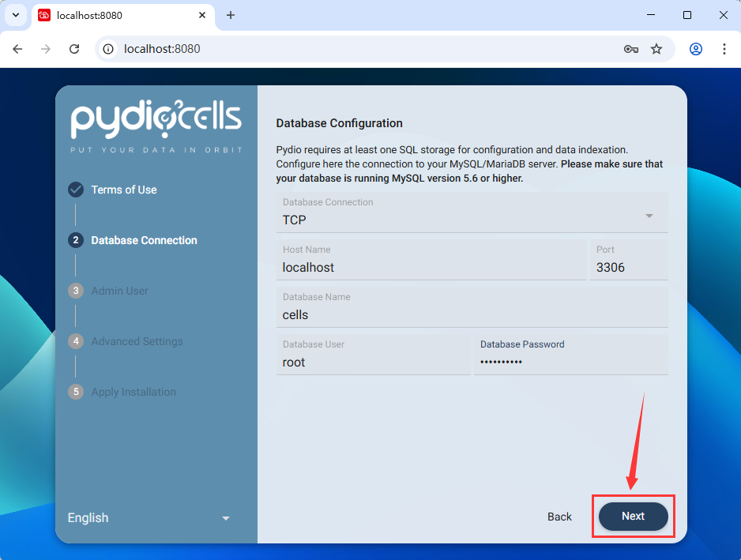Viewport: 741px width, 560px height.
Task: Open the saved passwords key icon
Action: pos(631,49)
